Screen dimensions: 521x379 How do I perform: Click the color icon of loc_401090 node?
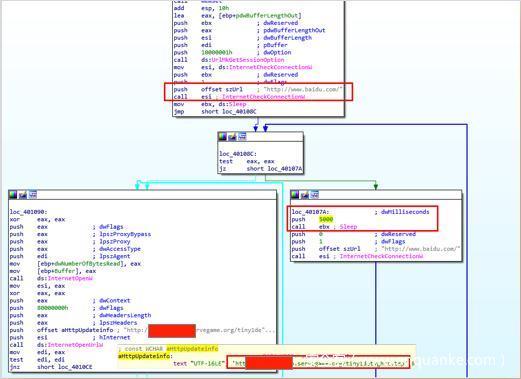pos(13,195)
